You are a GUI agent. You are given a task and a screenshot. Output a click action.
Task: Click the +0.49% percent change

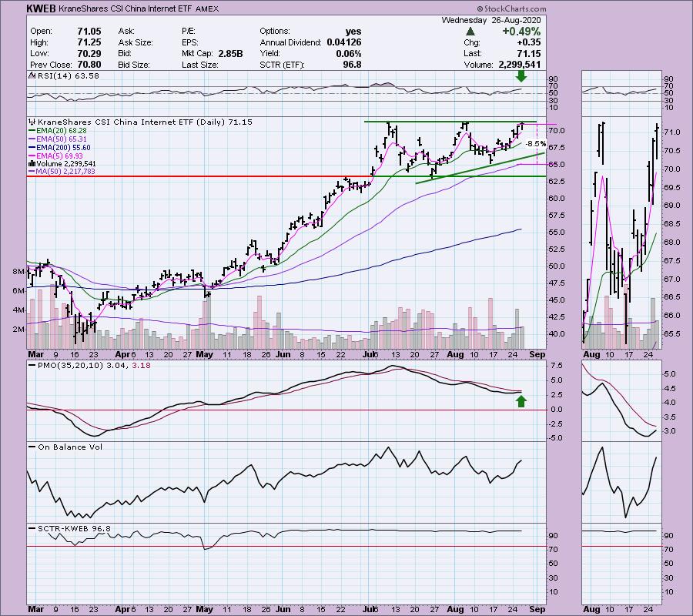(521, 32)
